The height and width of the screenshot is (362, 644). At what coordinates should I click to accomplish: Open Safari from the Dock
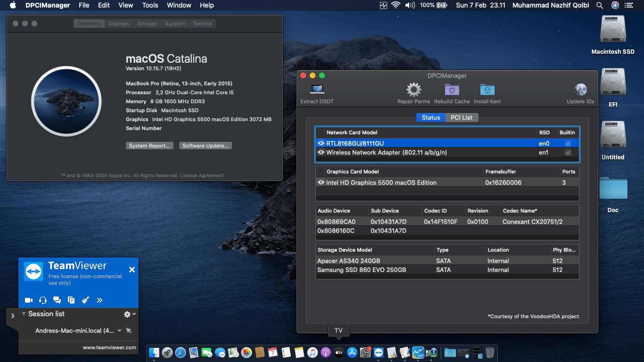(x=180, y=352)
